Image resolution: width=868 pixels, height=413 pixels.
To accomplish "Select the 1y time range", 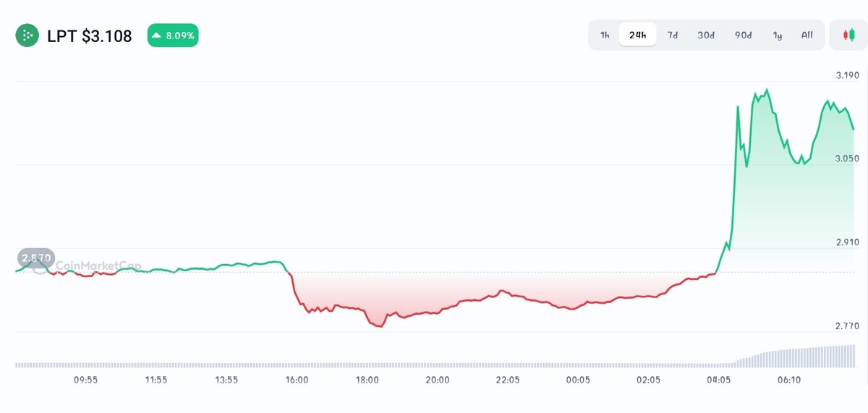I will click(778, 35).
